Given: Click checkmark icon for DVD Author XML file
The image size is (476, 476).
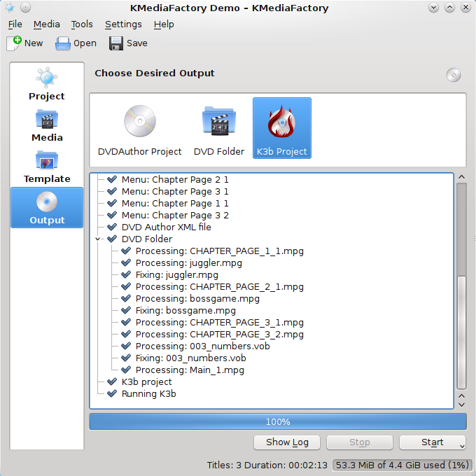Looking at the screenshot, I should tap(112, 227).
